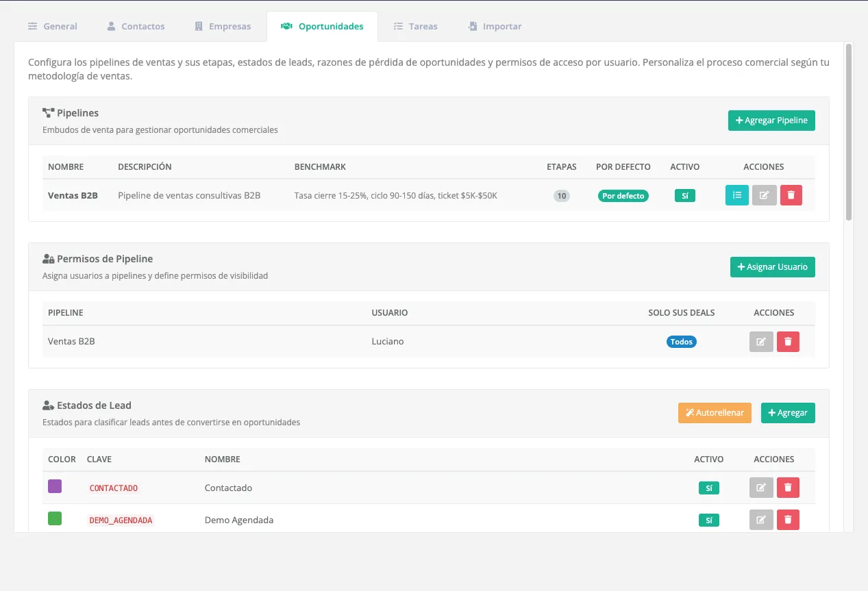Select the Oportunidades tab
Screen dimensions: 868x591
click(322, 27)
